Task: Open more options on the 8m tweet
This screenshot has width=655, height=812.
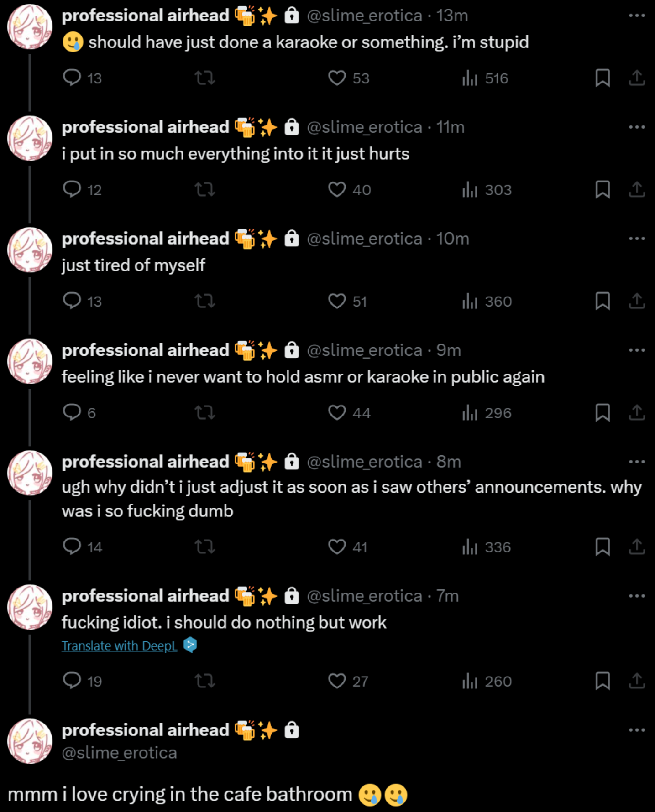Action: click(637, 462)
